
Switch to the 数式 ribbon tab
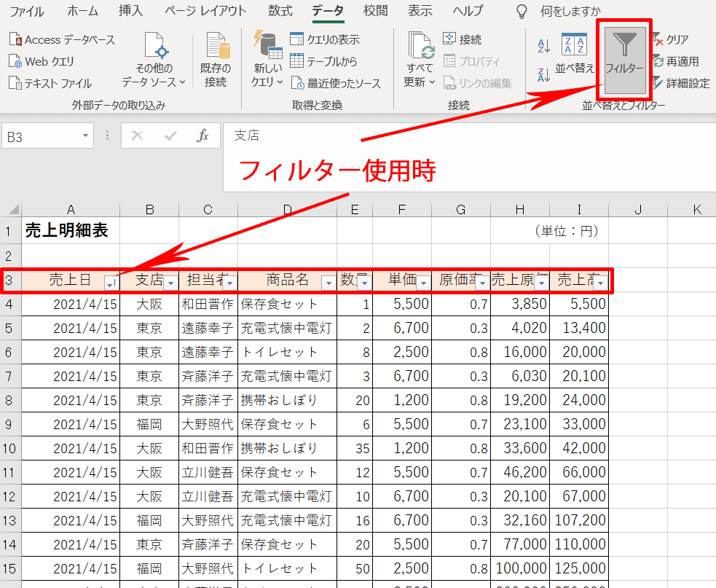(x=280, y=11)
